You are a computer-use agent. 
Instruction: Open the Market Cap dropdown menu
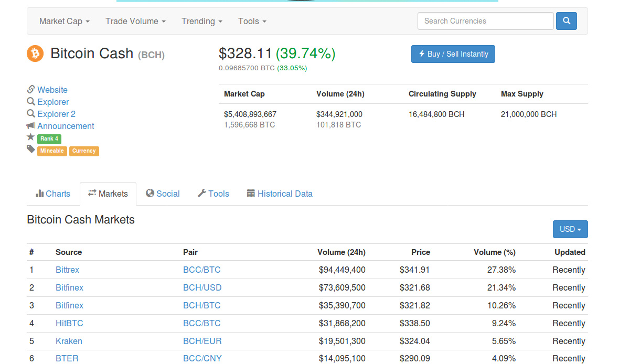tap(65, 22)
